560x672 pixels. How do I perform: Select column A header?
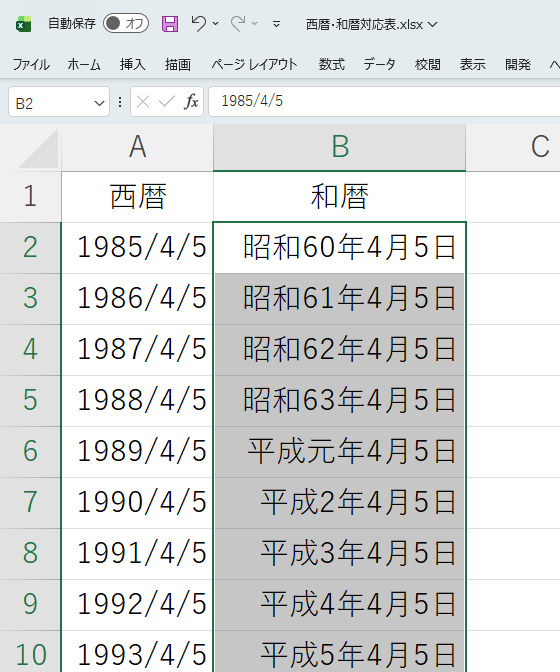pyautogui.click(x=138, y=147)
